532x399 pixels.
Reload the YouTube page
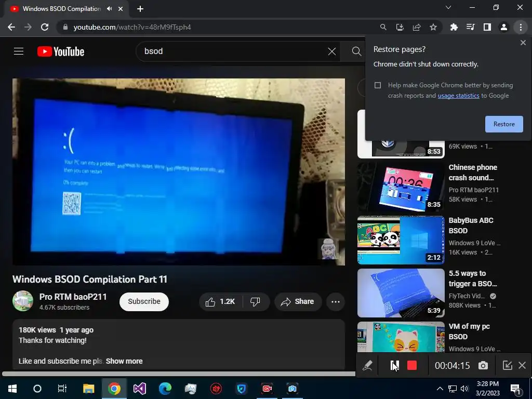coord(45,27)
